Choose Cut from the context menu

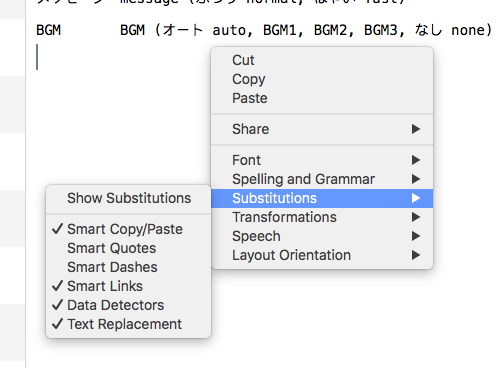click(x=322, y=60)
